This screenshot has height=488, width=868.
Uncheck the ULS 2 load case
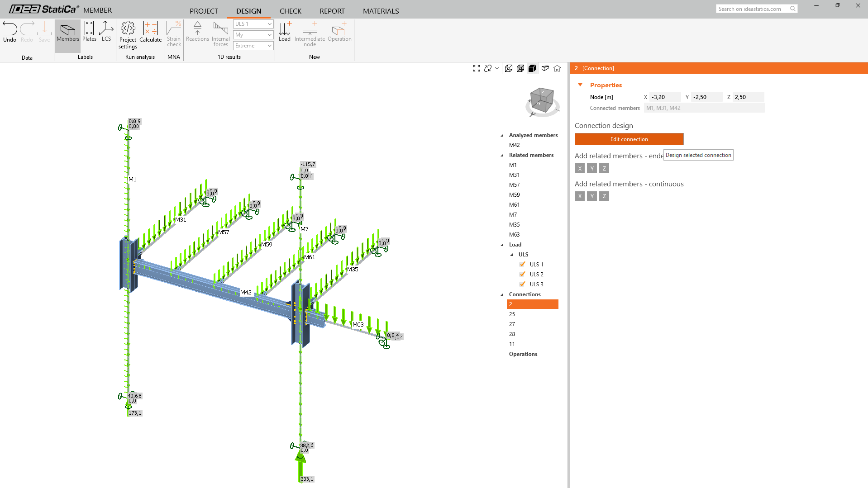point(522,275)
